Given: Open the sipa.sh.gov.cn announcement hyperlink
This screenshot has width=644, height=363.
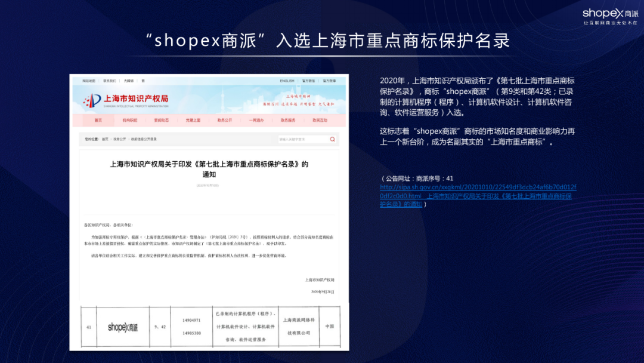Looking at the screenshot, I should (x=478, y=196).
